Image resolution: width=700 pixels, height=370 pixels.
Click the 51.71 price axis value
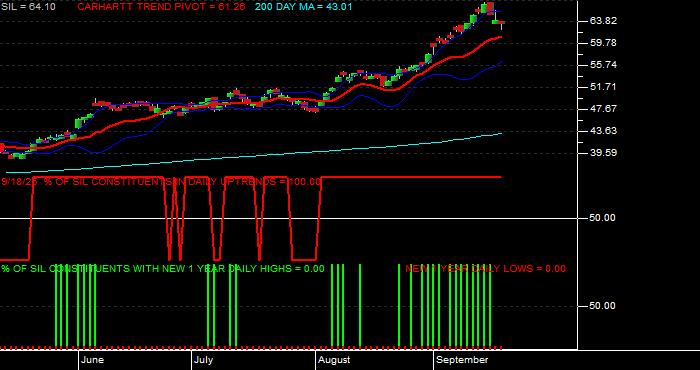pyautogui.click(x=603, y=87)
